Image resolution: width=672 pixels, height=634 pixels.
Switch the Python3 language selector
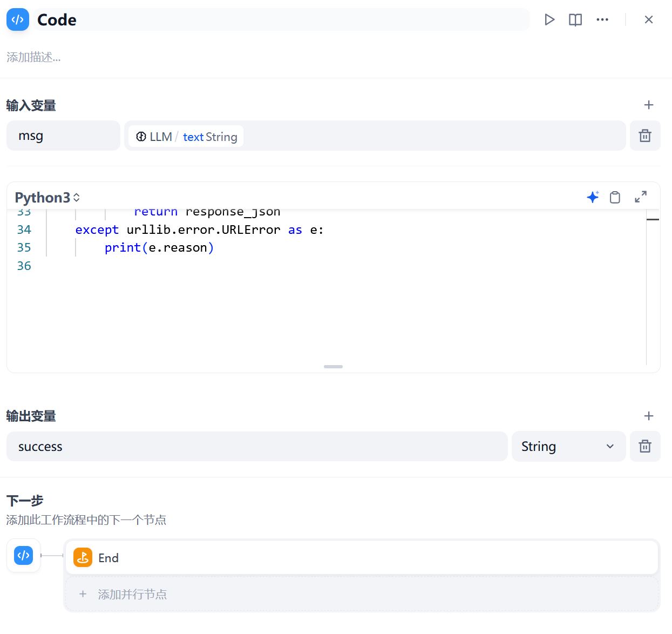47,198
